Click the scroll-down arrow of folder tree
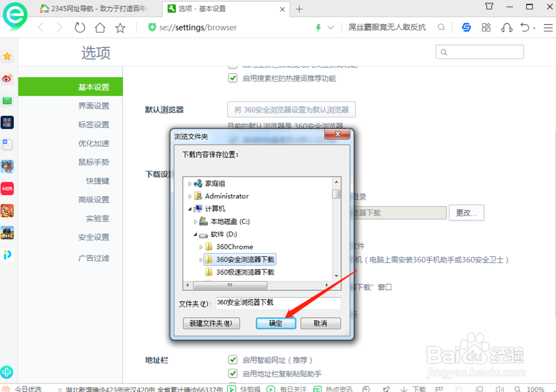 point(336,276)
